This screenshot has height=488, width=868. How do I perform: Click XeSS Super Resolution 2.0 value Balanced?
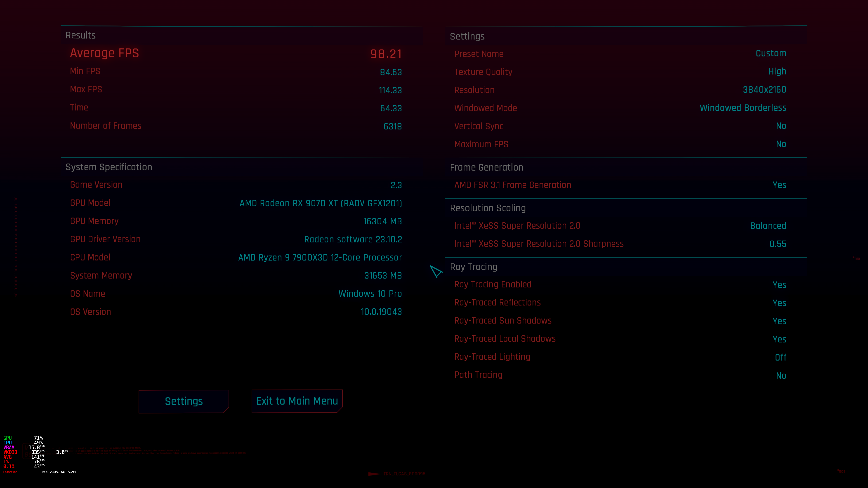tap(768, 226)
